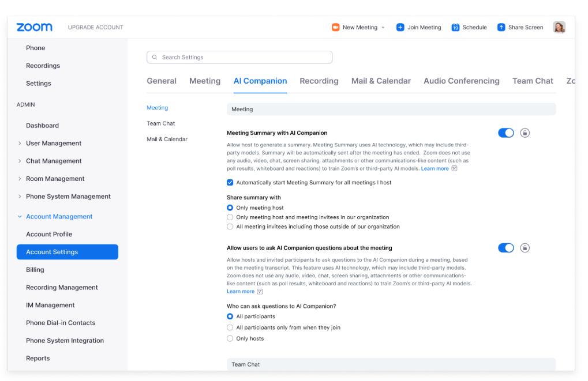588x381 pixels.
Task: Switch to the Recording tab
Action: pyautogui.click(x=319, y=81)
